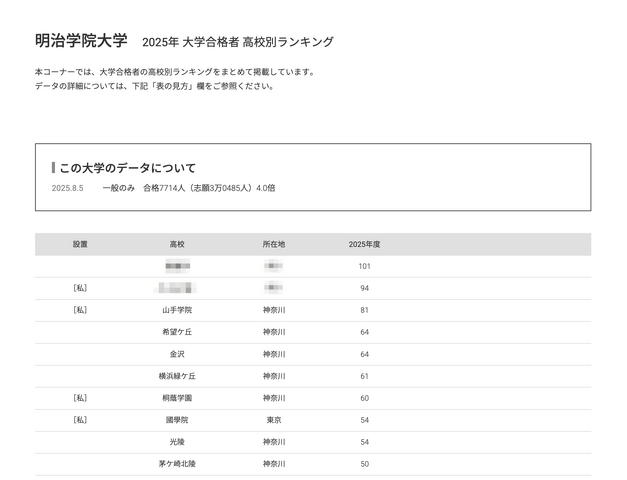This screenshot has height=480, width=627.
Task: Open the 光陵 school row
Action: [177, 442]
